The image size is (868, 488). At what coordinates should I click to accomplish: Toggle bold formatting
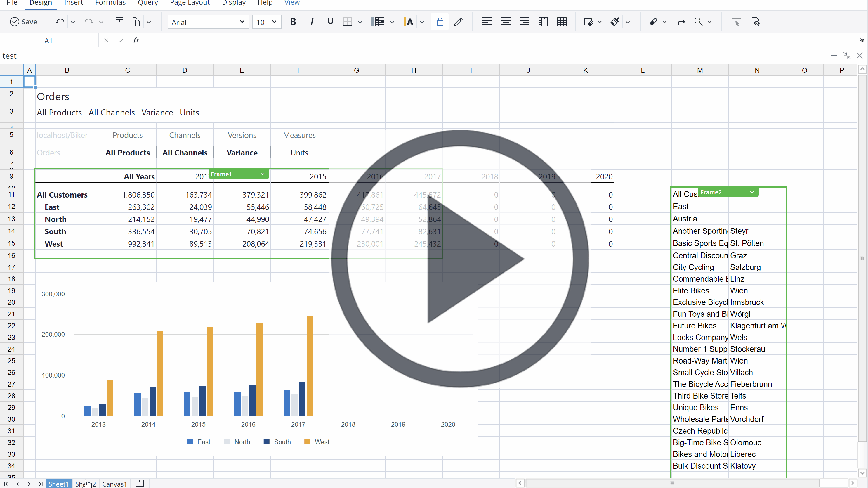[x=293, y=22]
